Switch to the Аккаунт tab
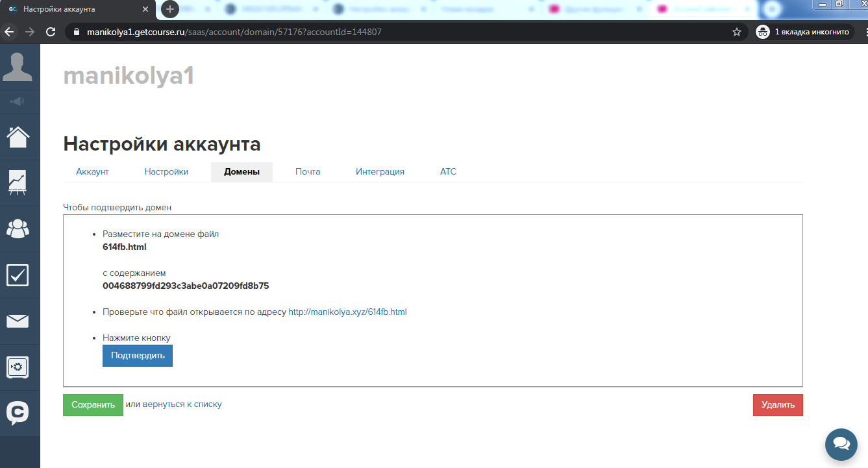This screenshot has height=468, width=868. (x=92, y=172)
